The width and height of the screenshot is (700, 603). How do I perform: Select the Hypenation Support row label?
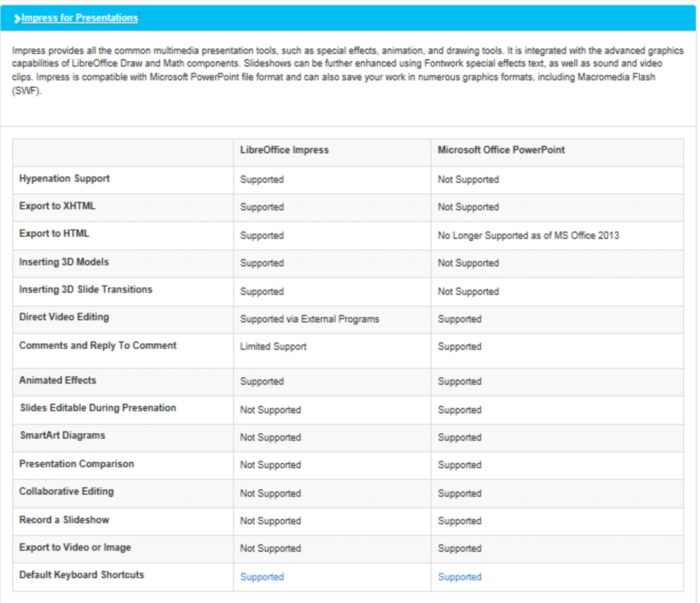[x=64, y=179]
